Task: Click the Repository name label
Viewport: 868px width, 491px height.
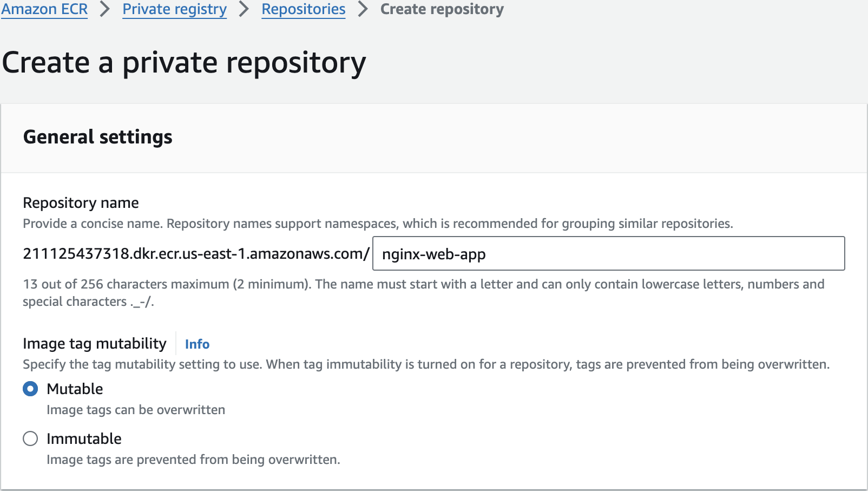Action: coord(81,202)
